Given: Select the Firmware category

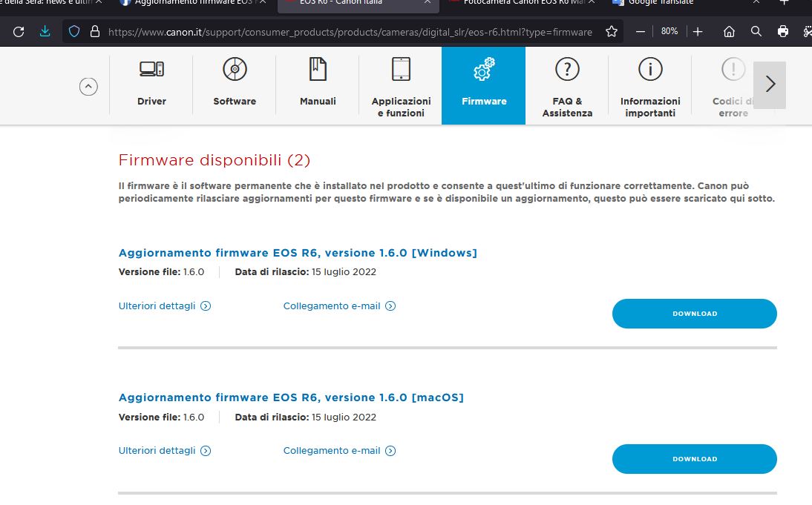Looking at the screenshot, I should [x=484, y=85].
